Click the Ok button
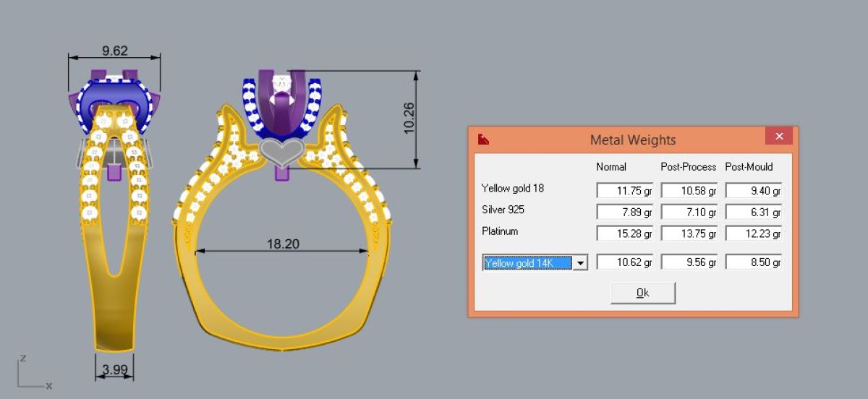 (x=643, y=293)
